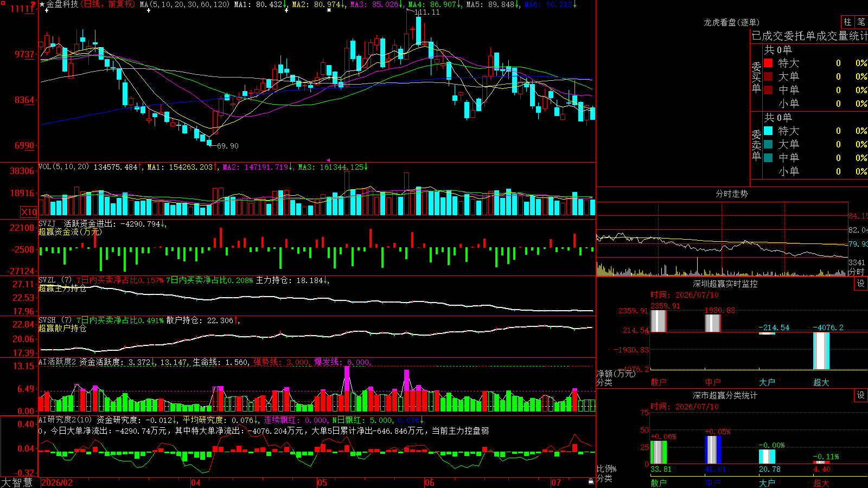The width and height of the screenshot is (868, 488).
Task: Click the 深圳超赢实时监控 panel title
Action: pos(725,284)
